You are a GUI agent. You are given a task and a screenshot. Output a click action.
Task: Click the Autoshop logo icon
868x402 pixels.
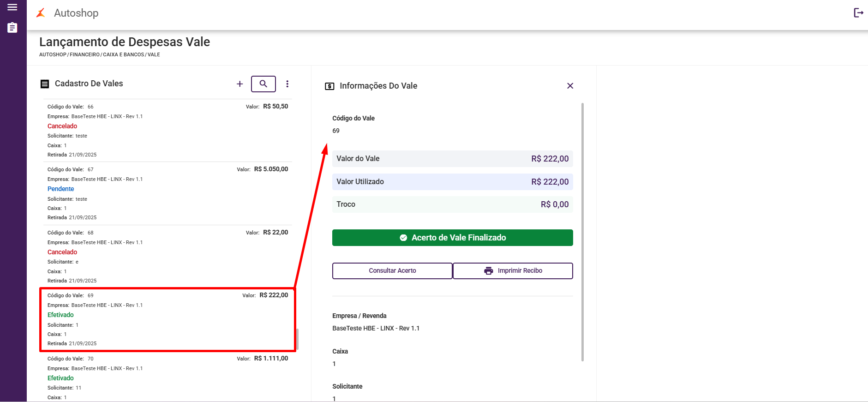pyautogui.click(x=41, y=13)
